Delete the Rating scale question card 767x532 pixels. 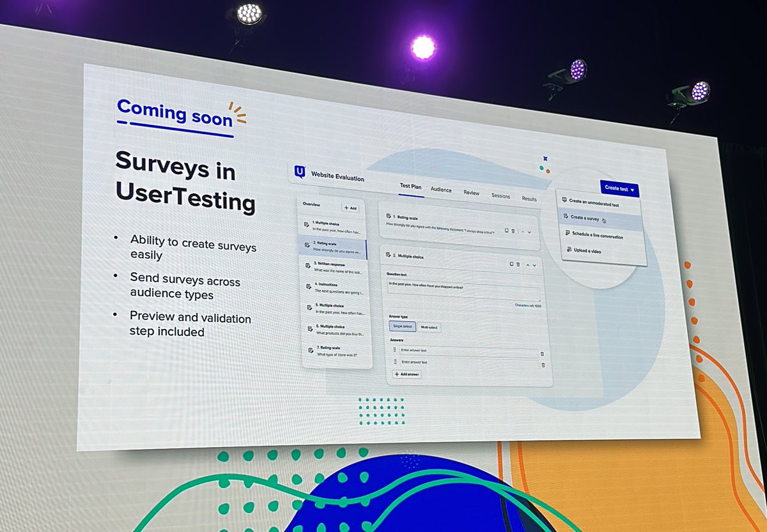point(513,231)
